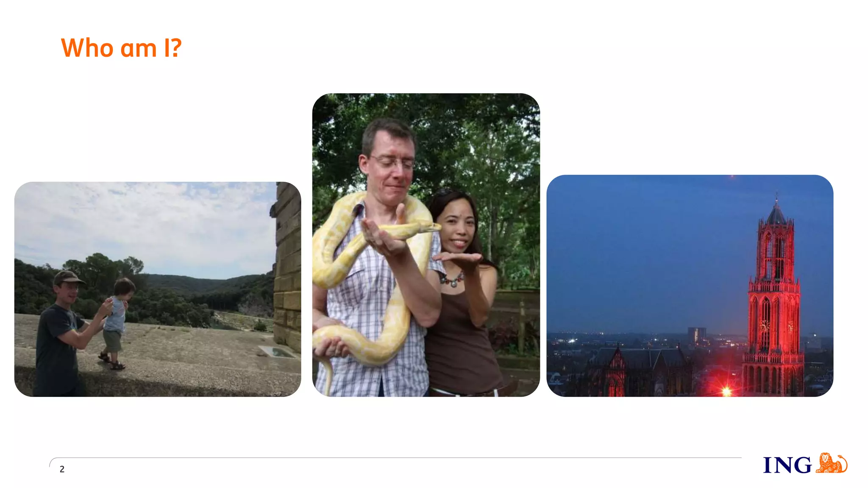The height and width of the screenshot is (488, 868).
Task: Click the woman's outstretched palm
Action: (x=458, y=258)
